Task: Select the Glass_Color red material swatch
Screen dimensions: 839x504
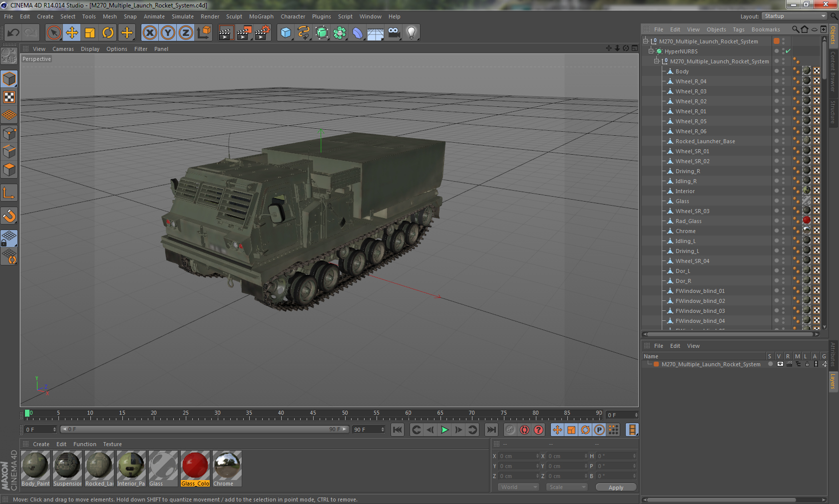Action: pyautogui.click(x=195, y=469)
